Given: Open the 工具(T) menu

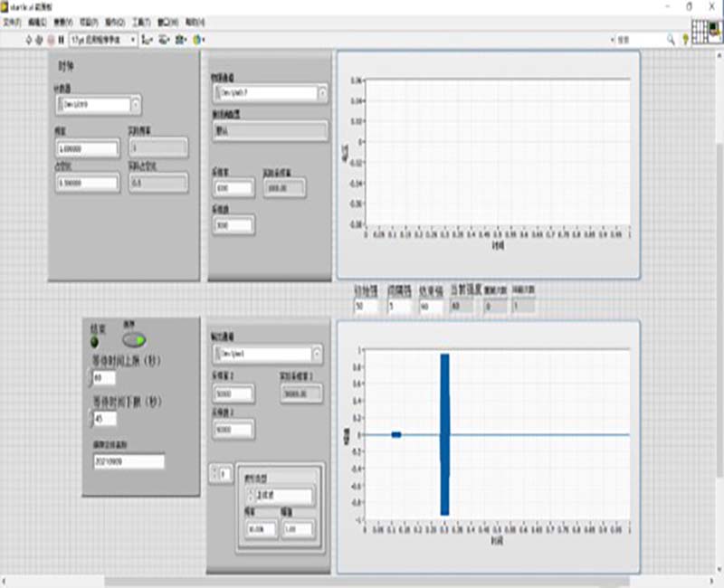Looking at the screenshot, I should pos(140,20).
